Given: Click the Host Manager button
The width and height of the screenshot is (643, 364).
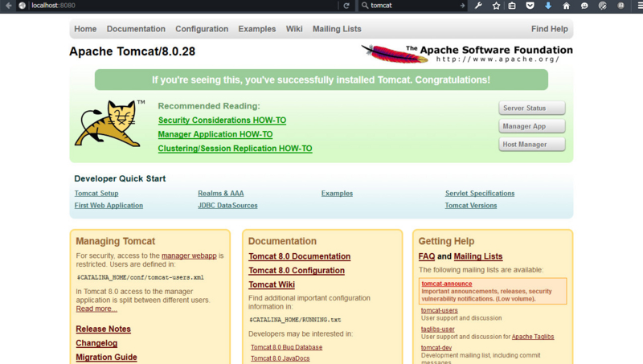Looking at the screenshot, I should coord(532,145).
